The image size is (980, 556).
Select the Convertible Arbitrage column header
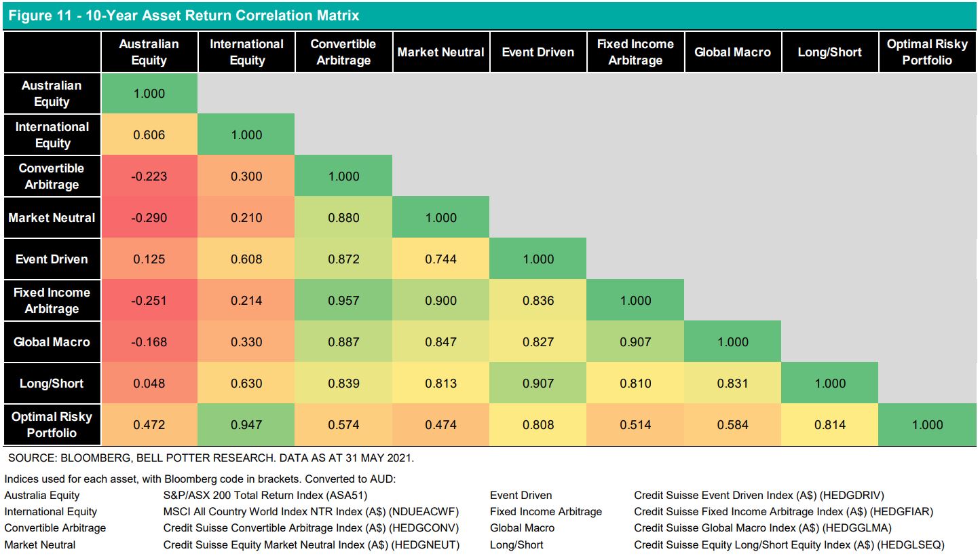coord(343,52)
